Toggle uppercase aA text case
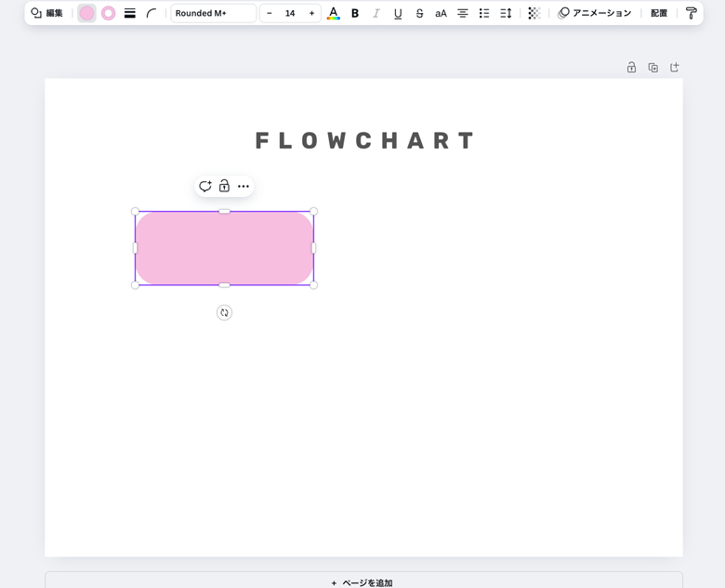Image resolution: width=725 pixels, height=588 pixels. tap(441, 13)
